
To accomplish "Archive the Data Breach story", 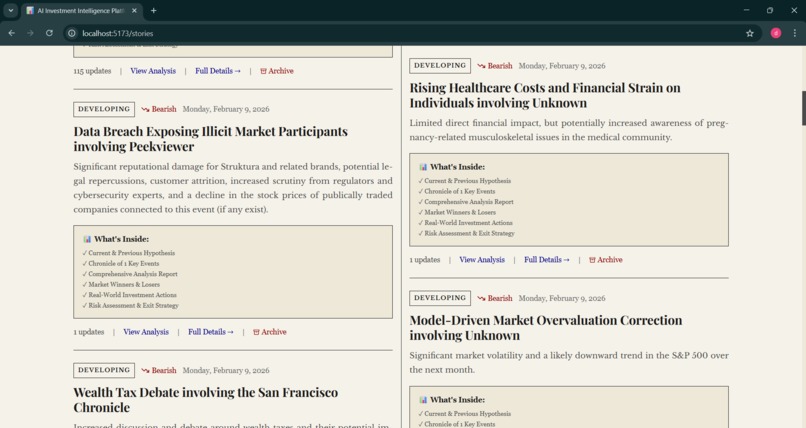I will 269,332.
